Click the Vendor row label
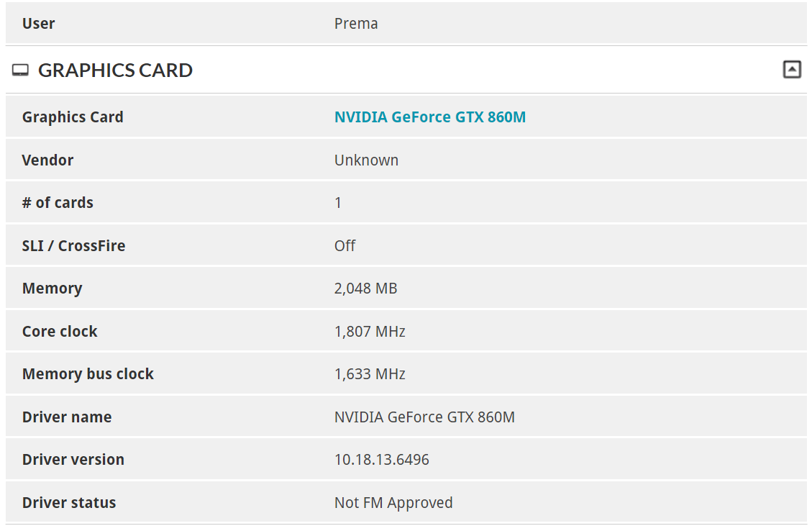This screenshot has height=531, width=812. click(47, 160)
